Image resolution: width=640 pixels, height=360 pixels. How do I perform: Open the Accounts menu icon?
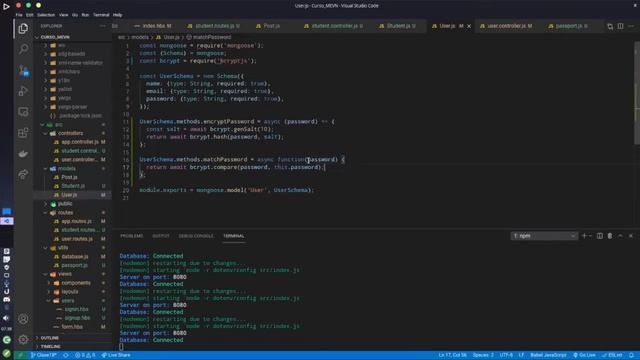coord(23,319)
